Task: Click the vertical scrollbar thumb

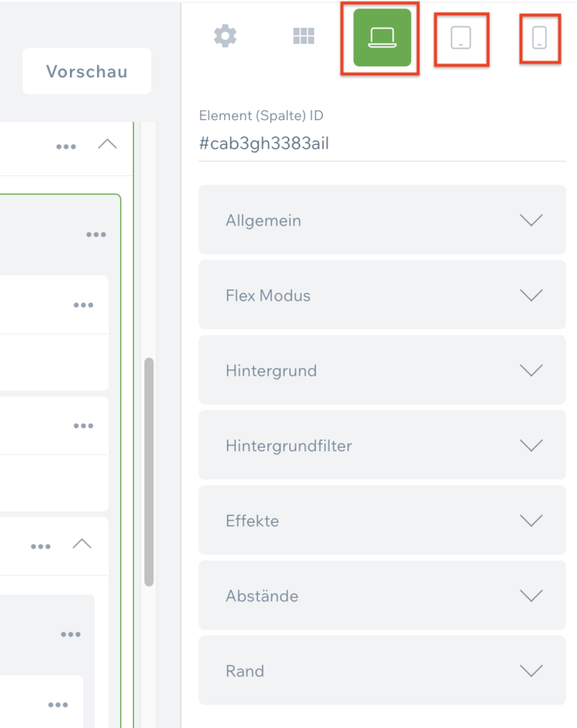Action: [149, 471]
